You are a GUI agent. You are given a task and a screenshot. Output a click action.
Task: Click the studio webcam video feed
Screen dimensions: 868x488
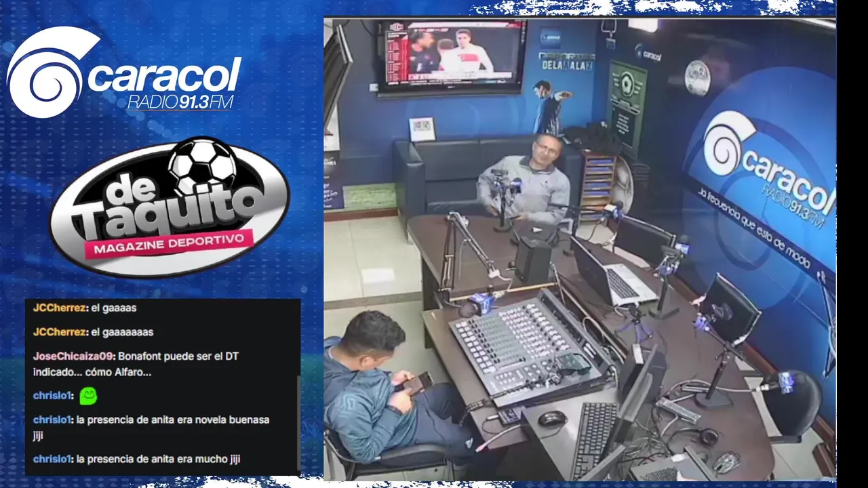[580, 249]
